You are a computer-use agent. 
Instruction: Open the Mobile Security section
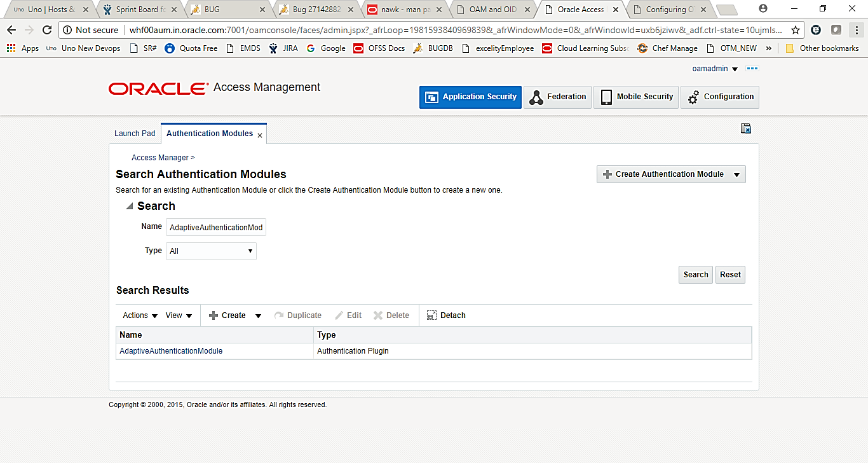(x=636, y=97)
